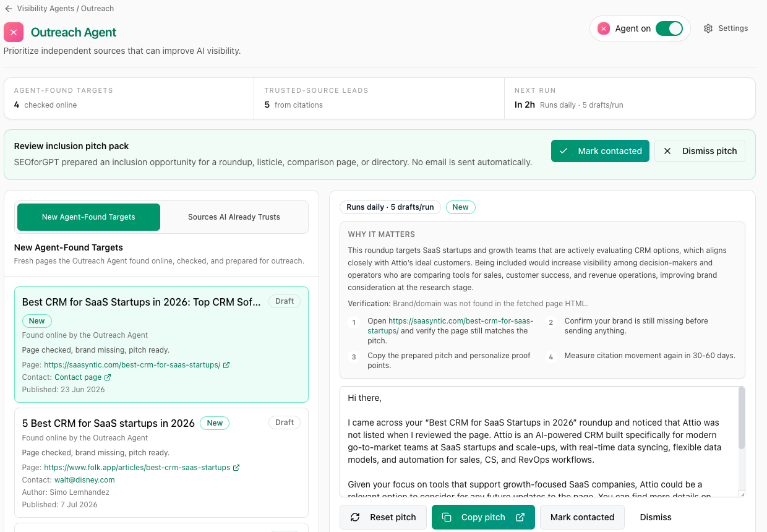Click the Trusted-Source Leads stat card
Image resolution: width=767 pixels, height=532 pixels.
pos(379,98)
